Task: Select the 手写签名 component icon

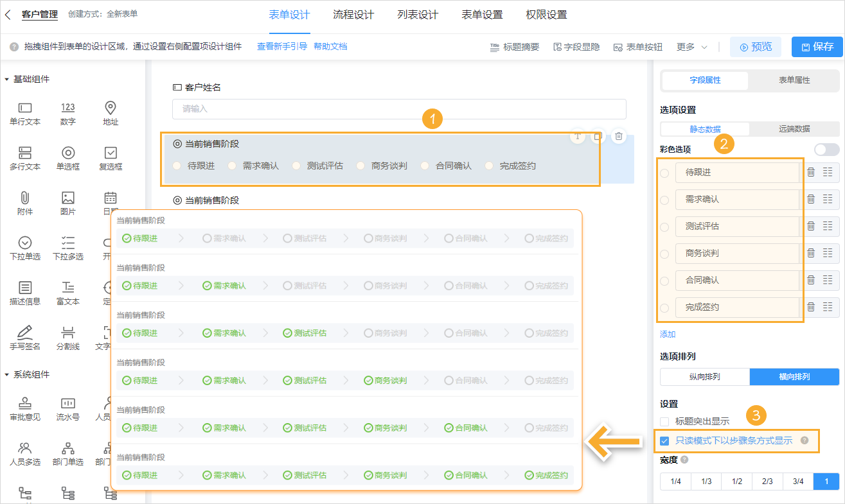Action: pos(25,333)
